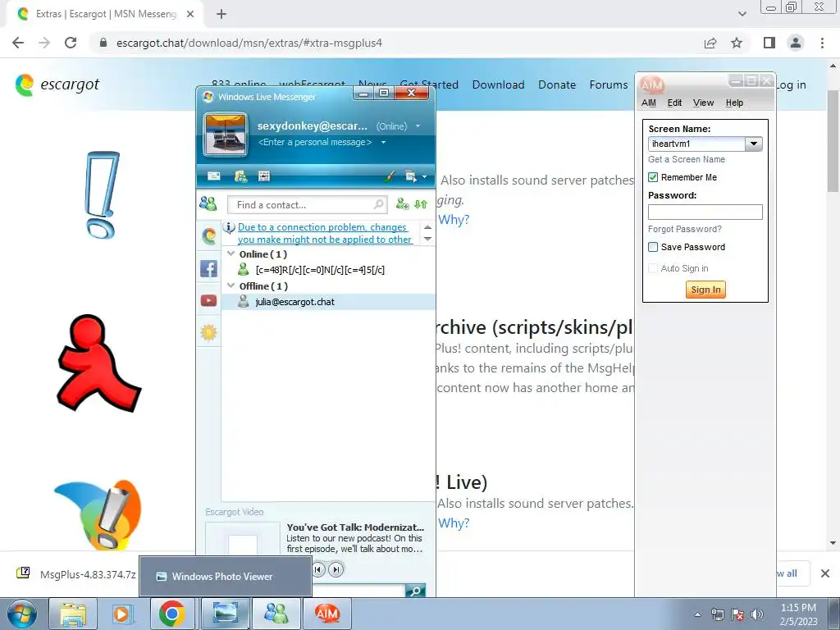The height and width of the screenshot is (630, 840).
Task: Collapse the Offline (1) contact group
Action: [231, 285]
